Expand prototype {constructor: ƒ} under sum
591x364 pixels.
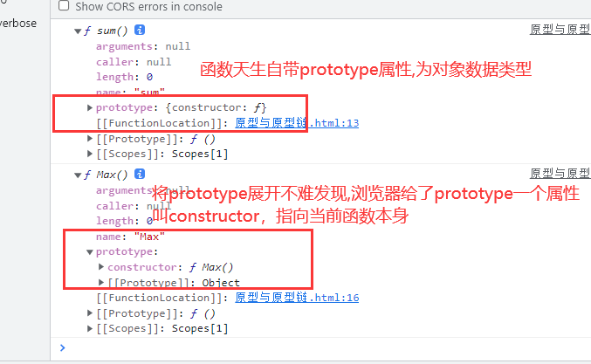click(x=89, y=107)
